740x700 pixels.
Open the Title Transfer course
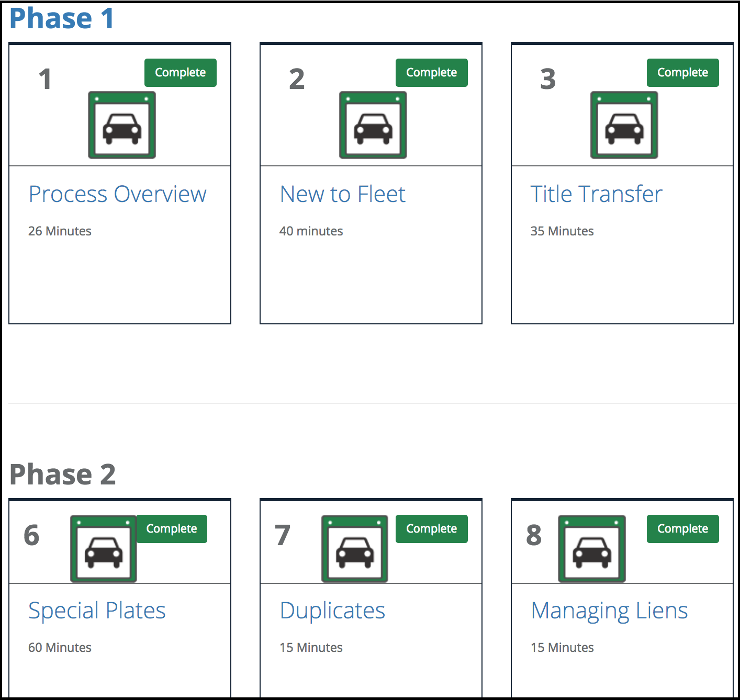[x=597, y=194]
